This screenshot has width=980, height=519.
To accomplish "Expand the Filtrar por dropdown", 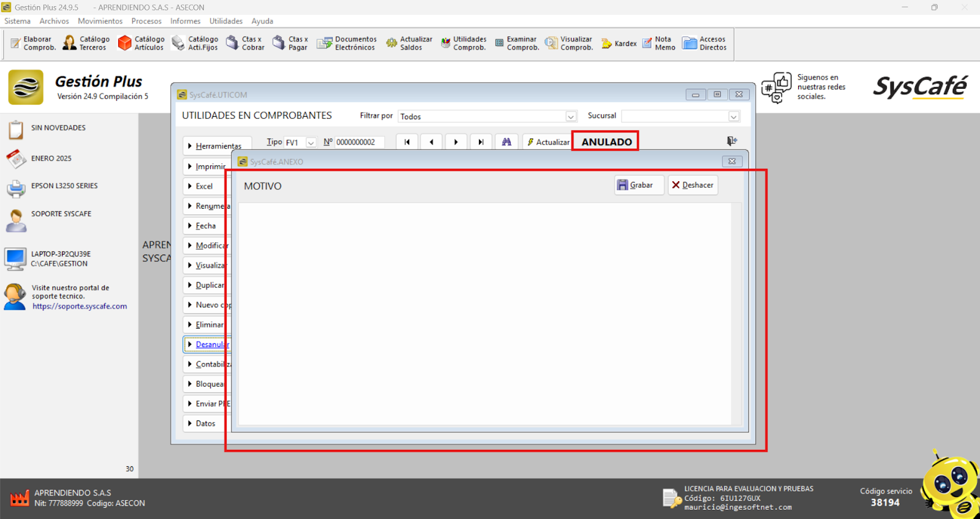I will 571,117.
